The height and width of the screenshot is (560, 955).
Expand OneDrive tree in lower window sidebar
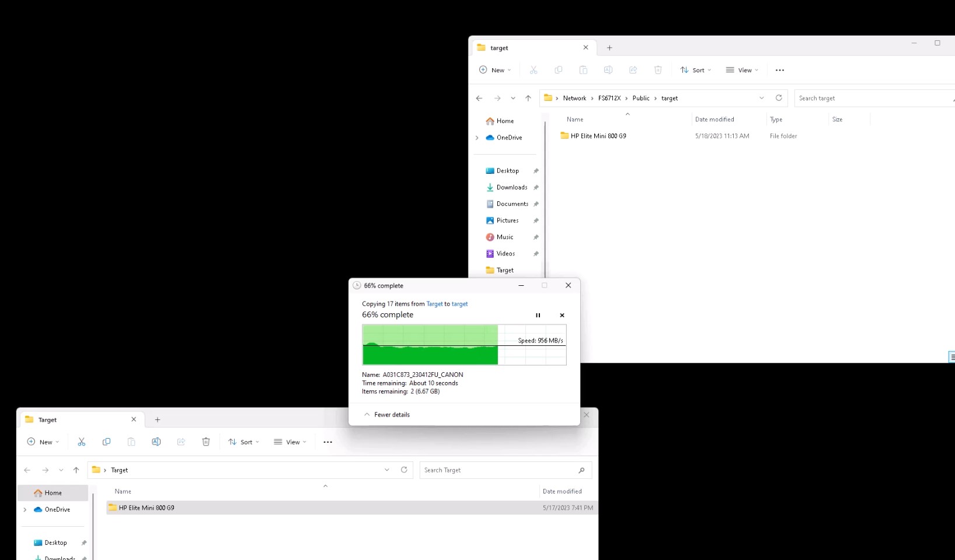tap(25, 510)
